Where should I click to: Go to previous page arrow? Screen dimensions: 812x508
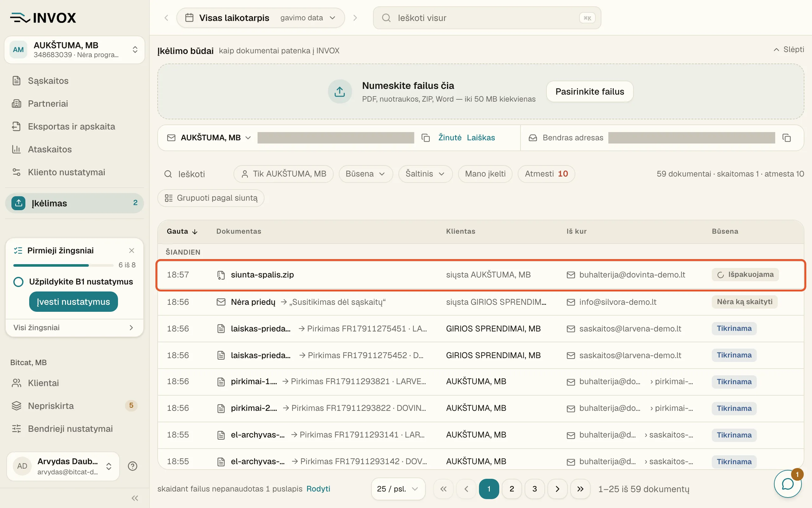click(x=466, y=489)
